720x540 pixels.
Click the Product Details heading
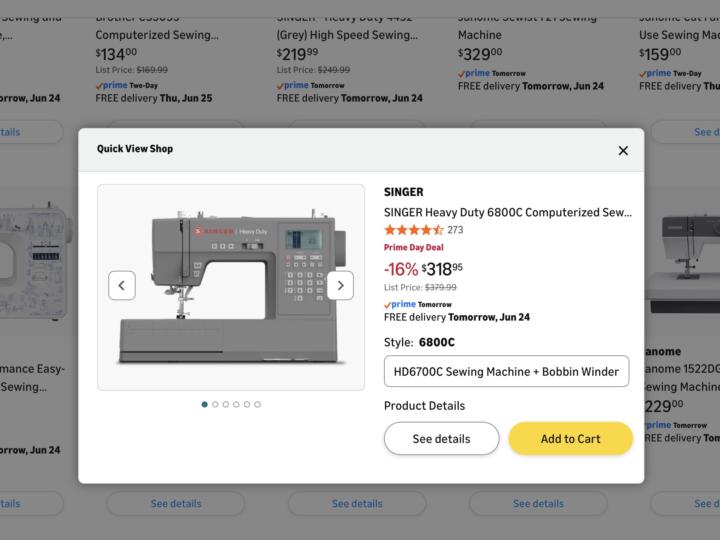pyautogui.click(x=424, y=406)
